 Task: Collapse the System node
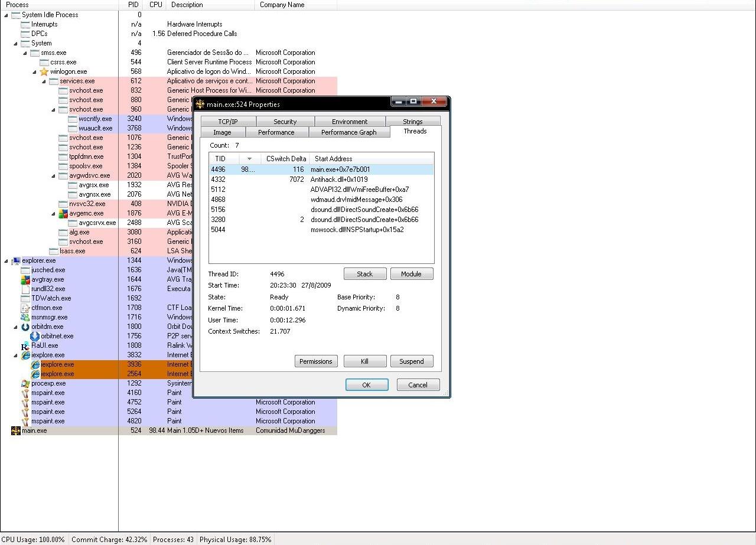coord(16,43)
